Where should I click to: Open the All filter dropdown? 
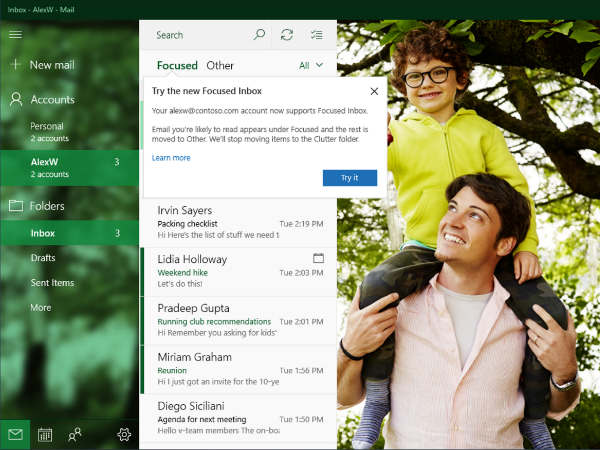tap(311, 65)
